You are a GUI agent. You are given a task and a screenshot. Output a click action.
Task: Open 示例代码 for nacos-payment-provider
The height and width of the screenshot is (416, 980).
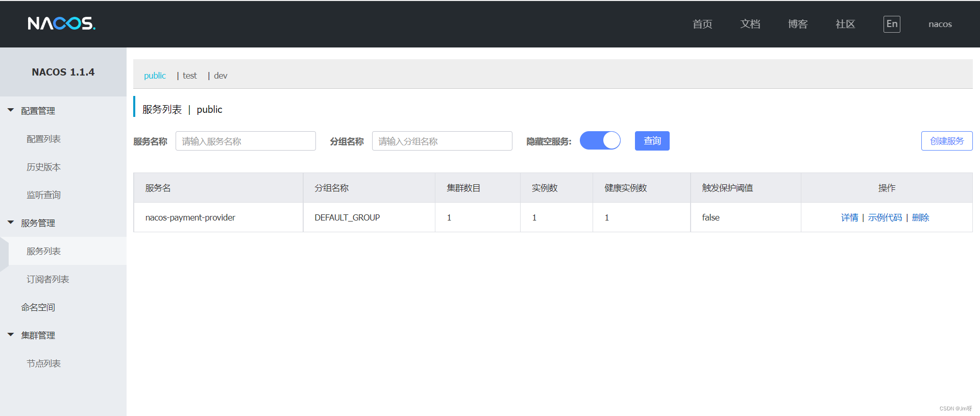pyautogui.click(x=885, y=217)
